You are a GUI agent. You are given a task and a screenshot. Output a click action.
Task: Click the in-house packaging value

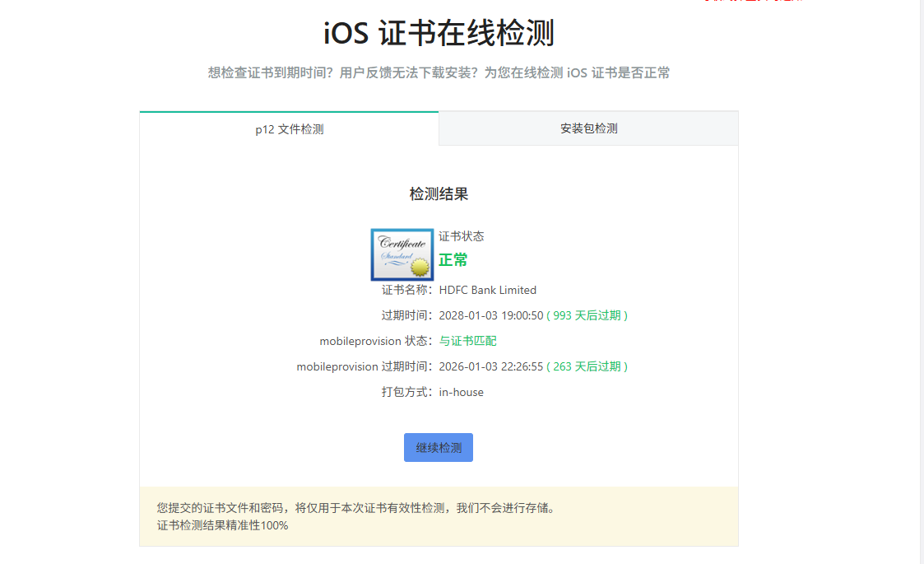(x=461, y=392)
